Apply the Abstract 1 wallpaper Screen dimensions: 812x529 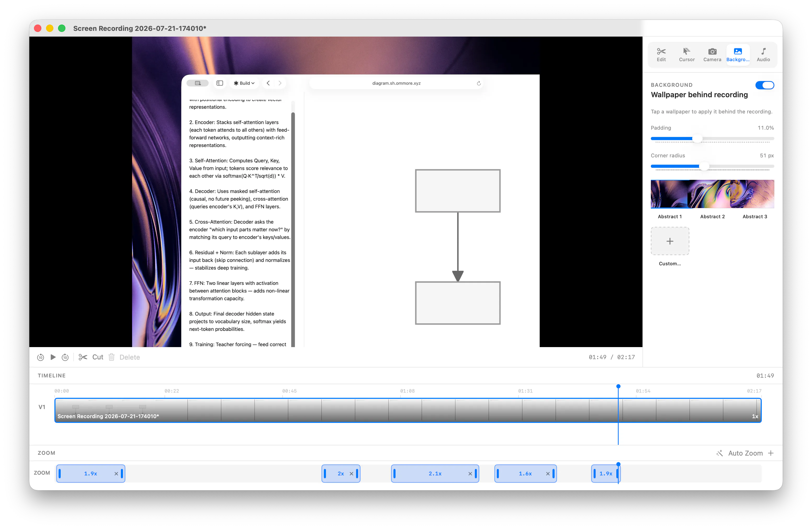[670, 194]
